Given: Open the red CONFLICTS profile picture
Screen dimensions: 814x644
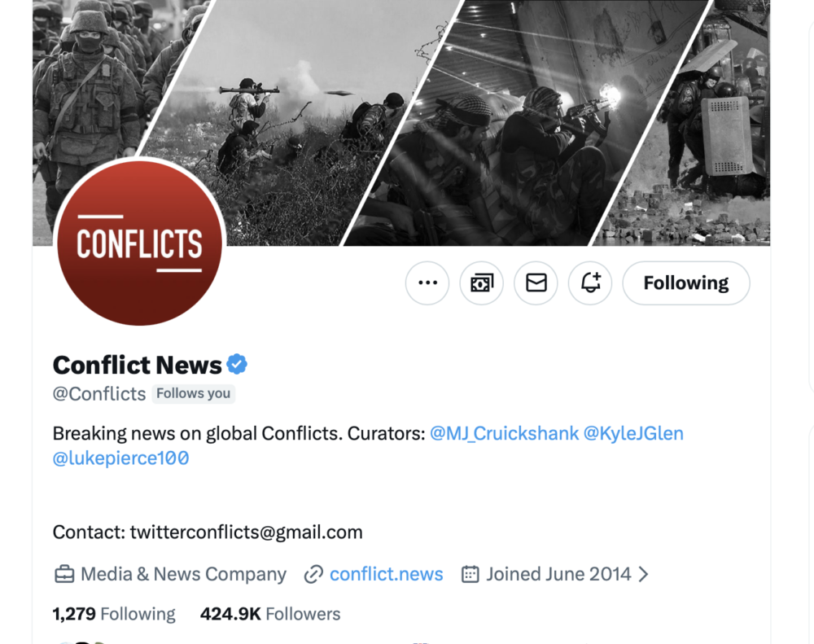Looking at the screenshot, I should 140,243.
